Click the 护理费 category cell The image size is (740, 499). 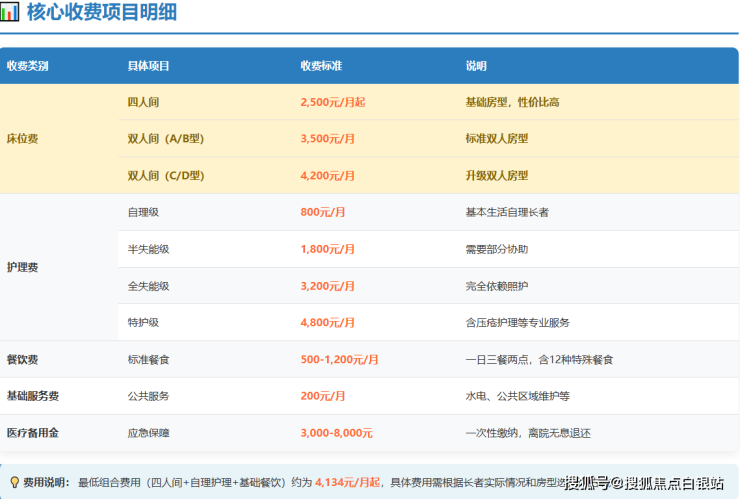(23, 267)
